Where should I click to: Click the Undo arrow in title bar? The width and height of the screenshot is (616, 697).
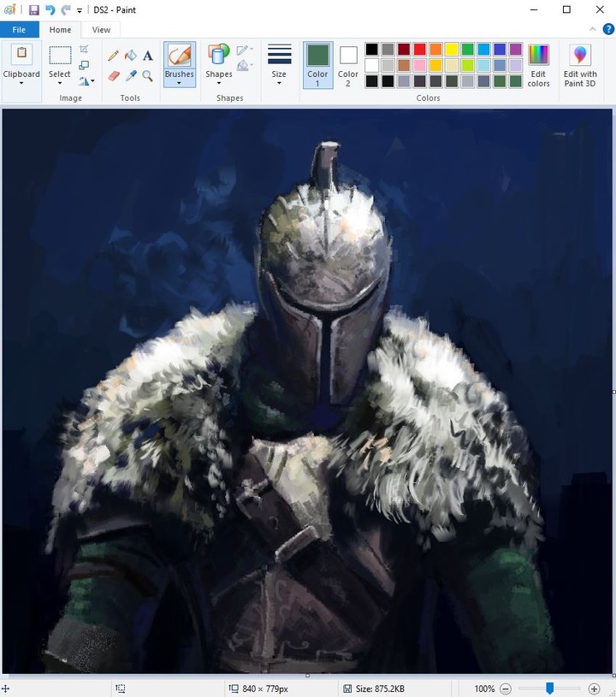(x=50, y=9)
